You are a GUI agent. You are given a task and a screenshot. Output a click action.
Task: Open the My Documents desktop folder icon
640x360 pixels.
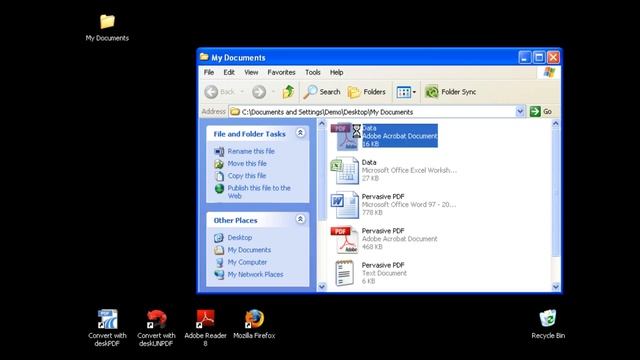[x=107, y=22]
